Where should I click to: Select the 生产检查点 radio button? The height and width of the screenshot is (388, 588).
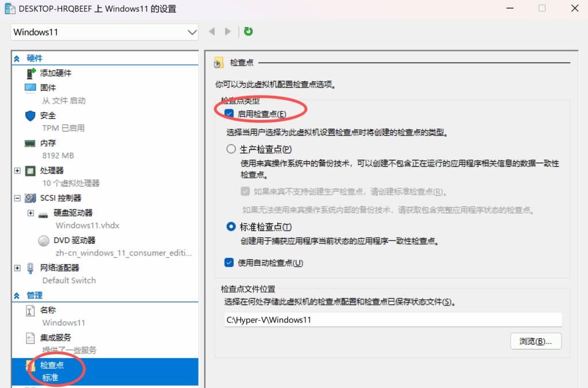(231, 149)
